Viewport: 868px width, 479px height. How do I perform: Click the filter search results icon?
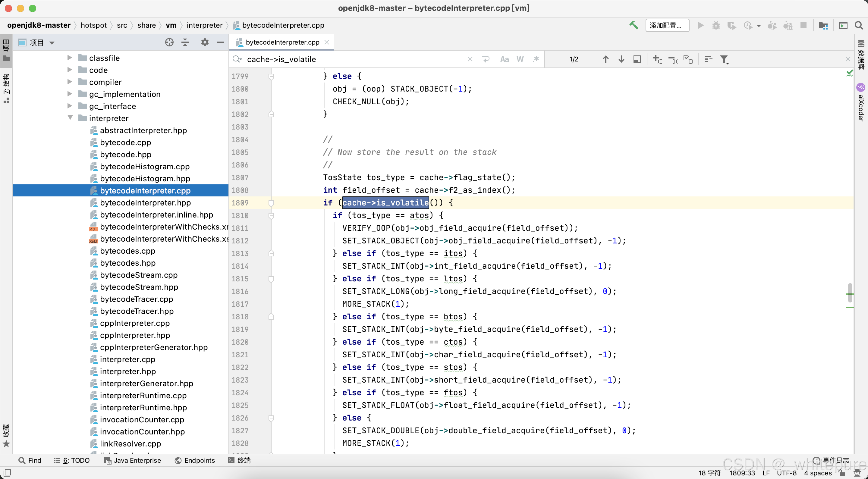pos(724,60)
